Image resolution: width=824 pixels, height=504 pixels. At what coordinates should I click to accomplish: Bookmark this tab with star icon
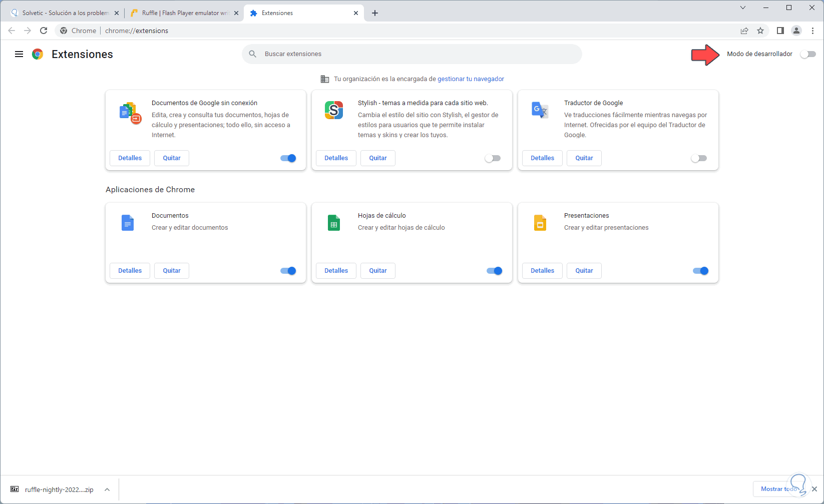click(x=760, y=31)
